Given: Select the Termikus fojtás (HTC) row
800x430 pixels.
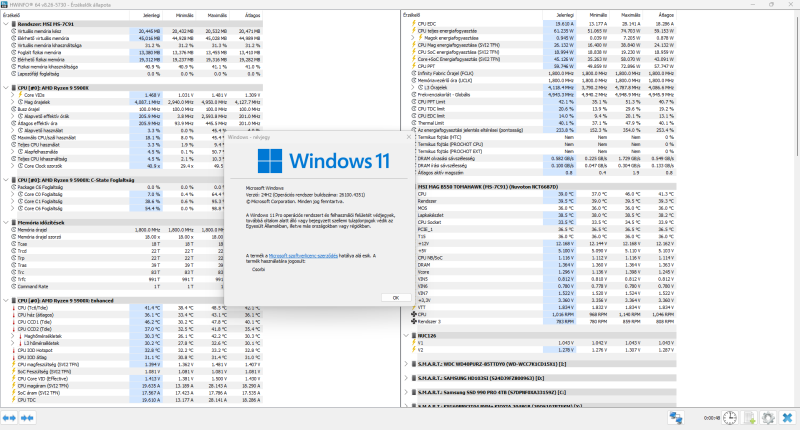Looking at the screenshot, I should tap(545, 137).
